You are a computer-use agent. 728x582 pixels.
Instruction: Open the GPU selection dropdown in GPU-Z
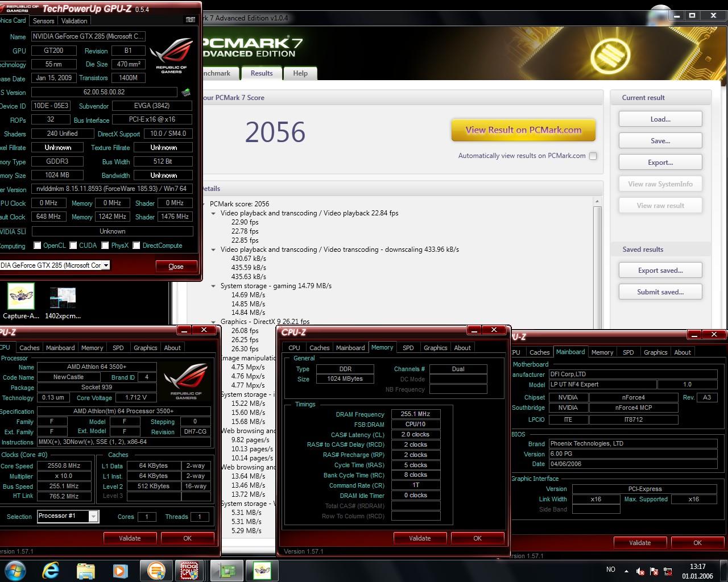(106, 265)
